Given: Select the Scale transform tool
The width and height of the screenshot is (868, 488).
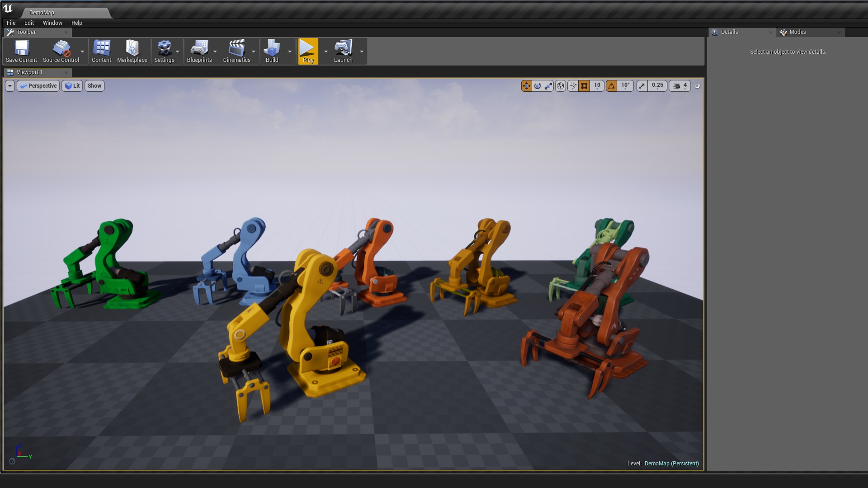Looking at the screenshot, I should coord(548,86).
